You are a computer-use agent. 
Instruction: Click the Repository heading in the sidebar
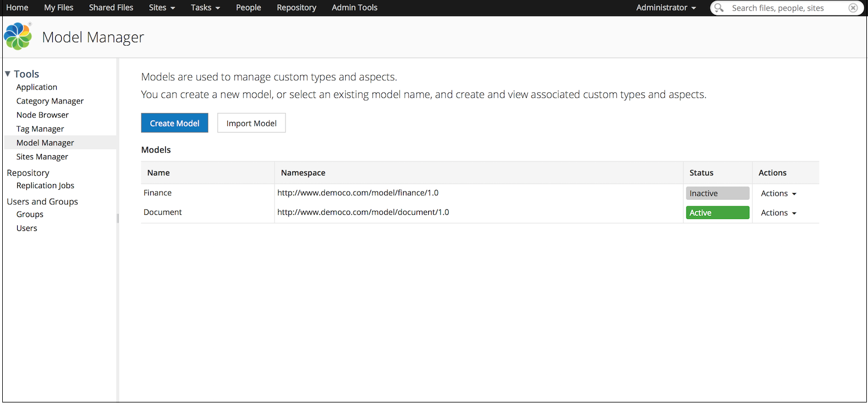tap(28, 173)
